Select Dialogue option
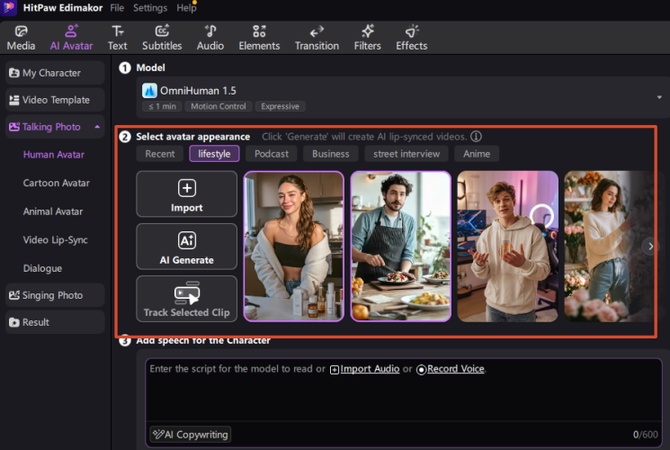This screenshot has width=670, height=450. click(x=42, y=268)
